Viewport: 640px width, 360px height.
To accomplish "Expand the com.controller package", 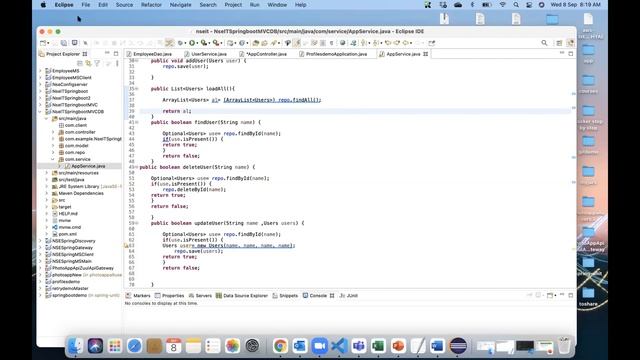I will [x=53, y=132].
